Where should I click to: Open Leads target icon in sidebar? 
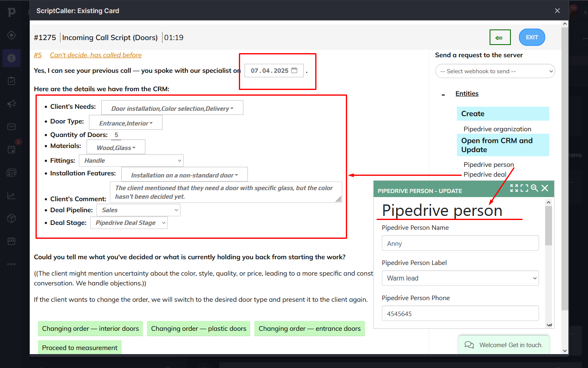coord(11,35)
